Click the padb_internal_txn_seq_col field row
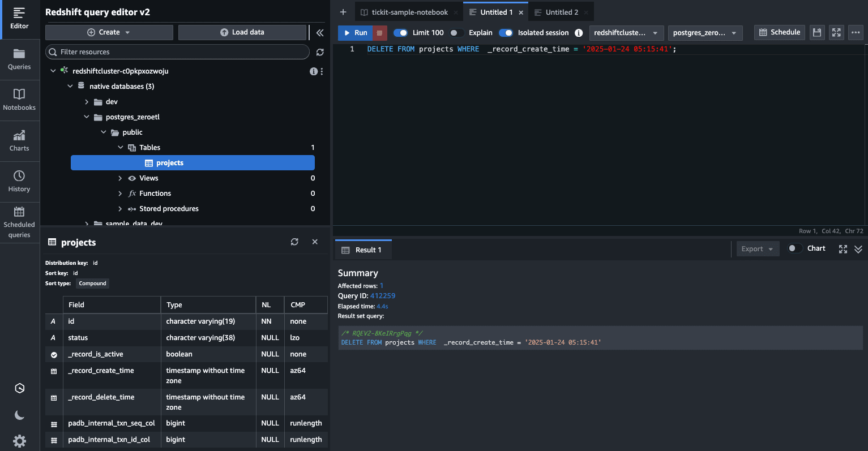Screen dimensions: 868x451 coord(186,423)
